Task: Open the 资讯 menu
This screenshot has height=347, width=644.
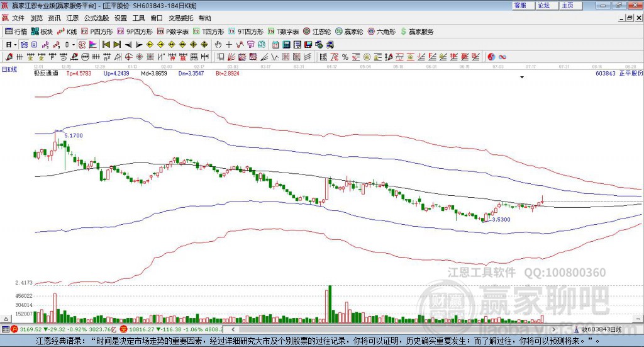Action: click(54, 18)
